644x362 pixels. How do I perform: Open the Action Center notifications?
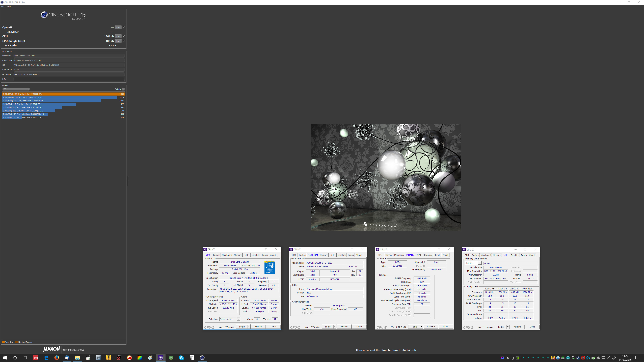tap(637, 358)
